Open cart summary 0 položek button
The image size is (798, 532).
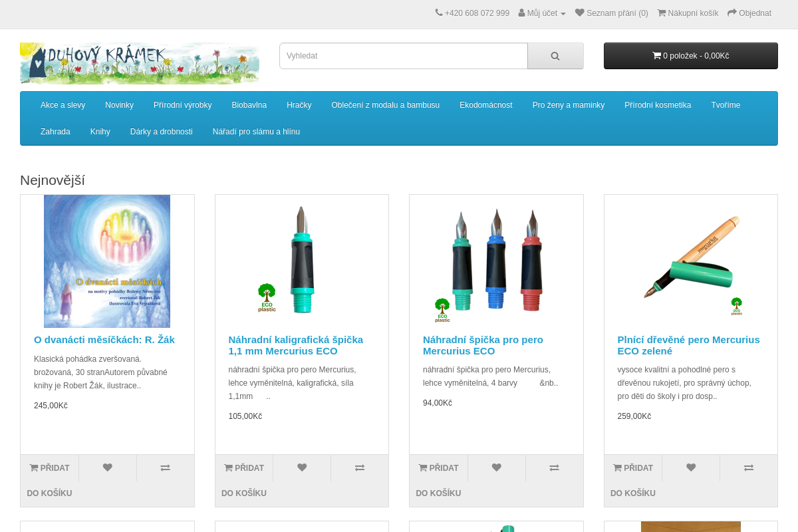[x=690, y=56]
